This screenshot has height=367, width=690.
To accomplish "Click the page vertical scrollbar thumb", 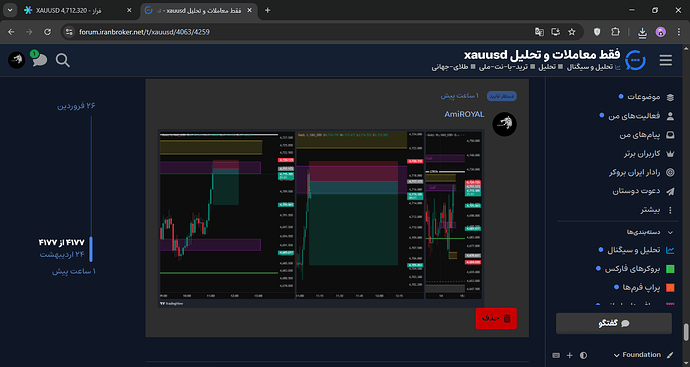I will coord(686,332).
